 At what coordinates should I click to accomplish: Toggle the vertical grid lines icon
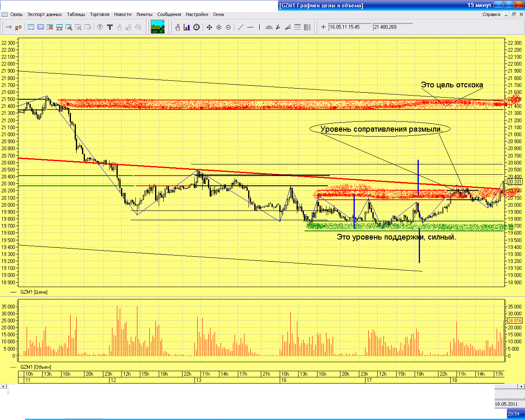pos(307,27)
